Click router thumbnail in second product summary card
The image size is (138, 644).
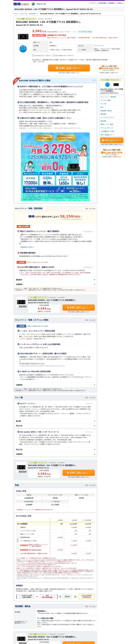pos(21,467)
